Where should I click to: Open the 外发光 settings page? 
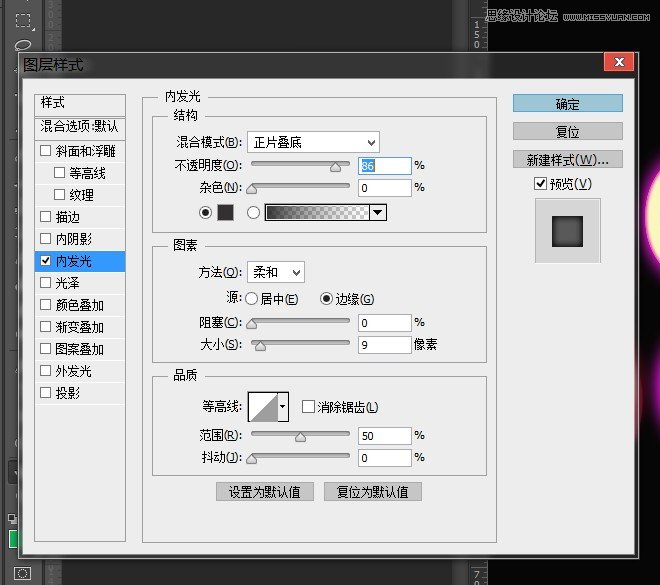tap(73, 371)
